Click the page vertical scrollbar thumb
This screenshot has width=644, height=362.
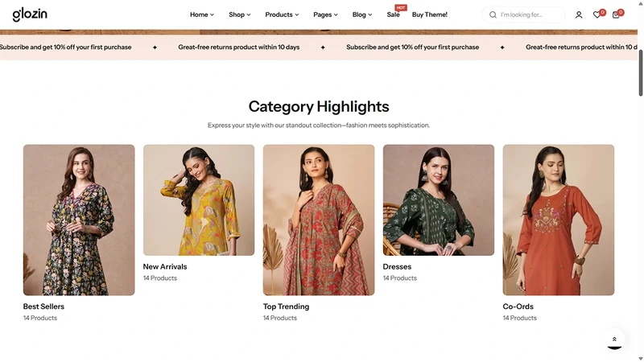pyautogui.click(x=640, y=74)
